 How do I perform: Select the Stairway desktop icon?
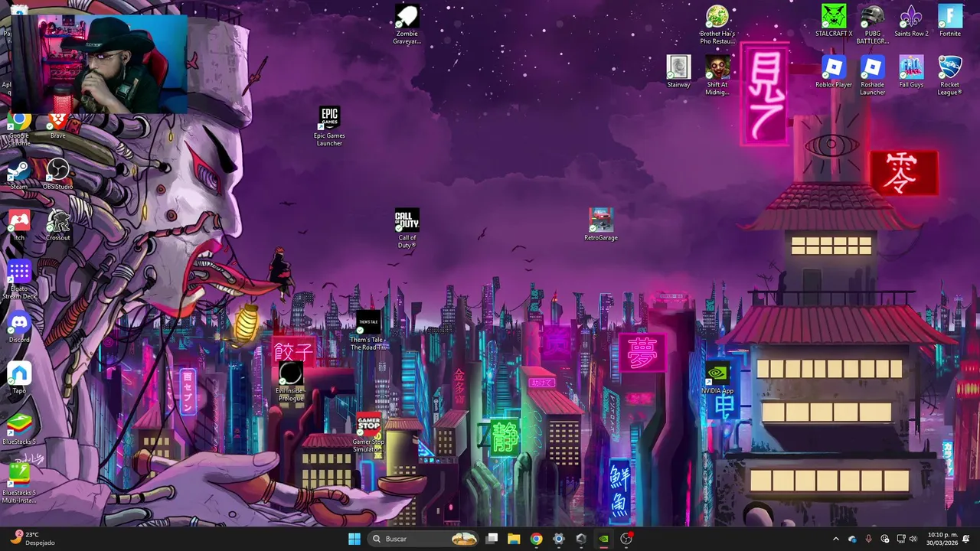pos(678,71)
